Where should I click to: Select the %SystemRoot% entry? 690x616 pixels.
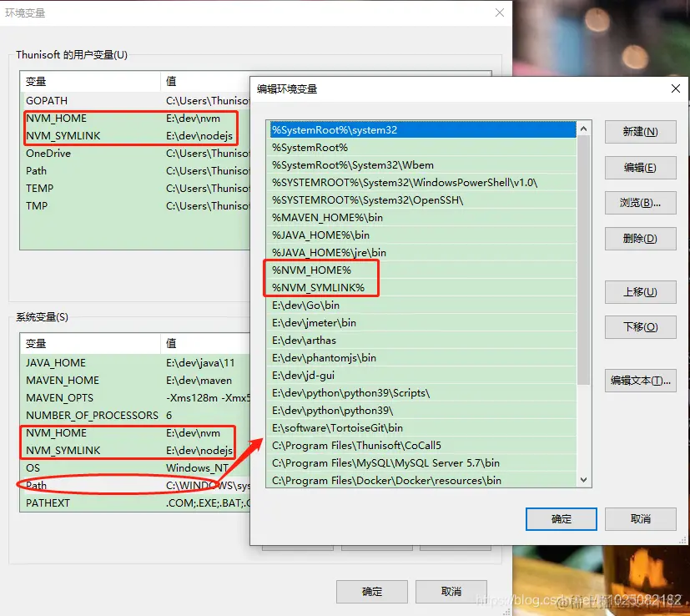click(x=421, y=148)
